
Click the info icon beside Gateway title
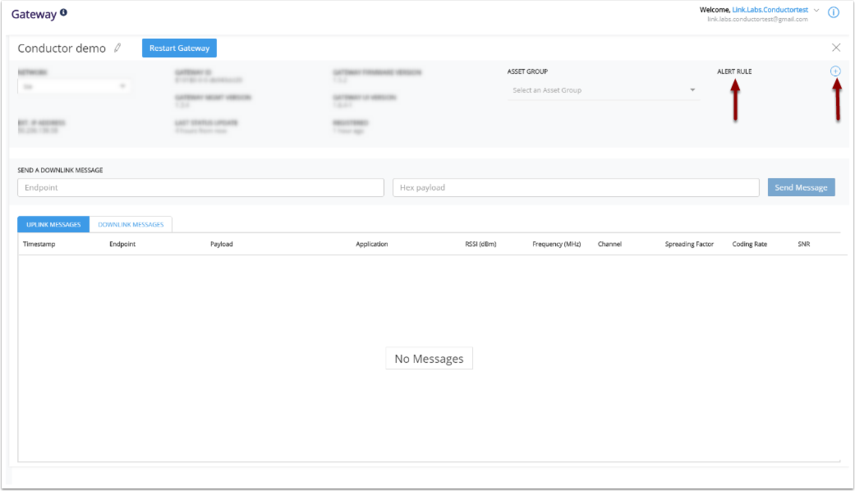(x=64, y=13)
